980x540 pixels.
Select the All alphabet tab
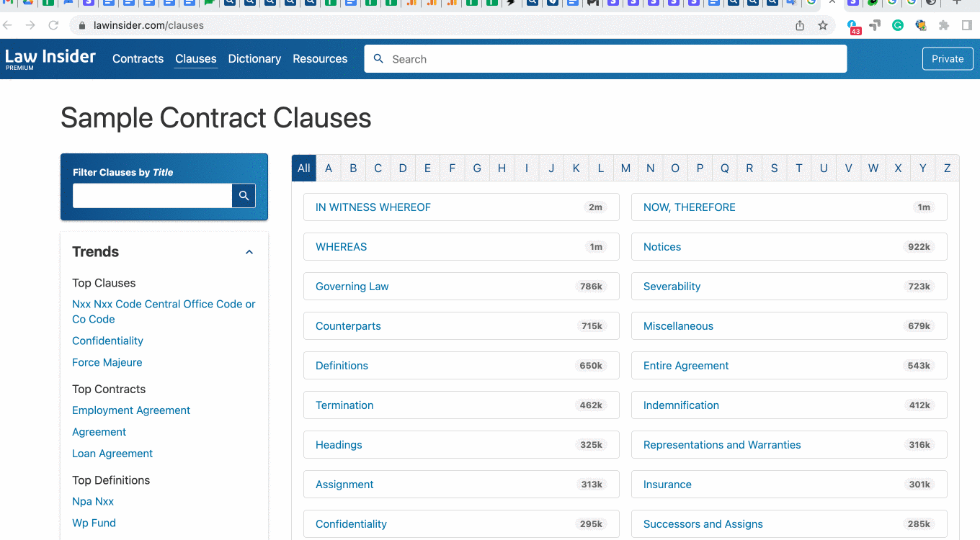point(304,168)
